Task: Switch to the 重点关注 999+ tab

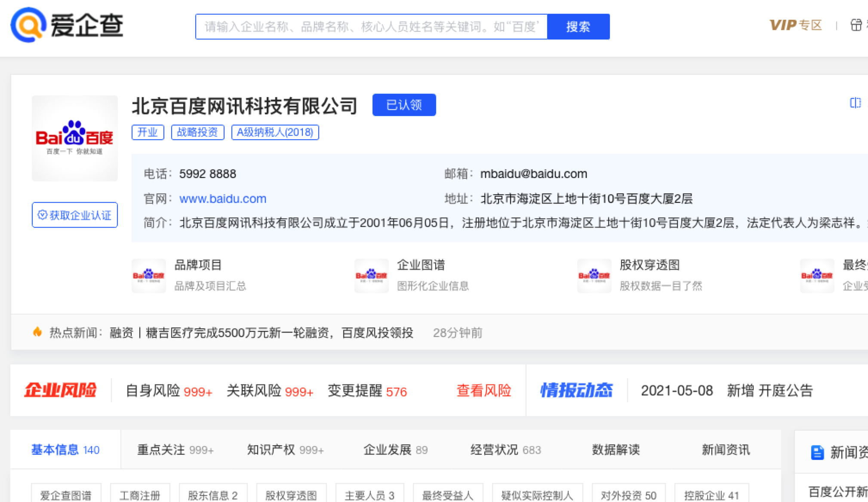Action: (x=175, y=450)
